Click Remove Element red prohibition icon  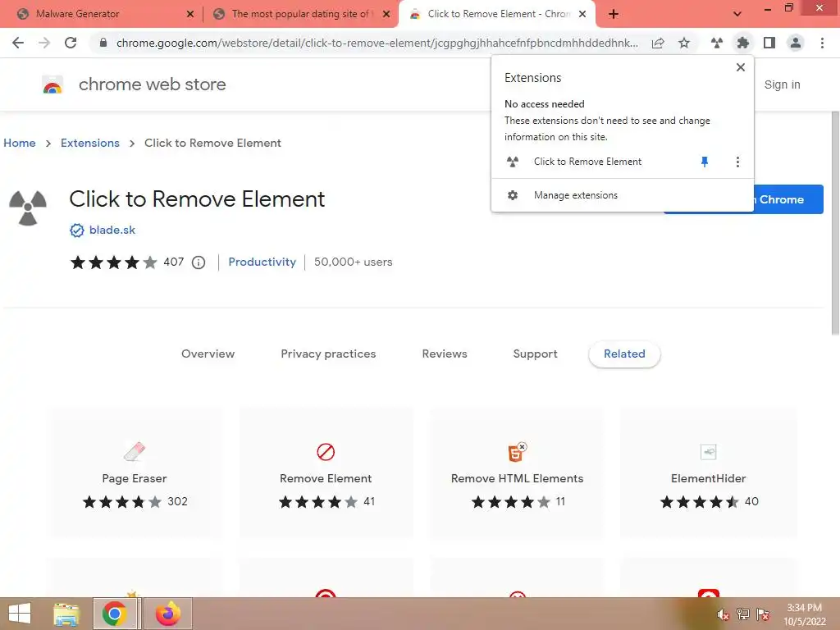[326, 452]
